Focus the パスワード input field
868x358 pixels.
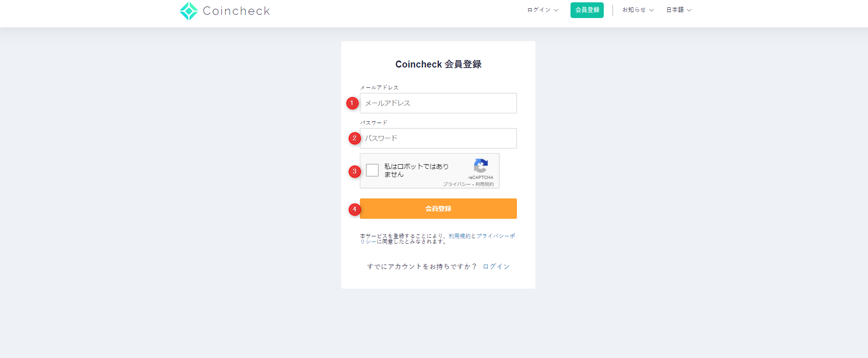click(438, 138)
